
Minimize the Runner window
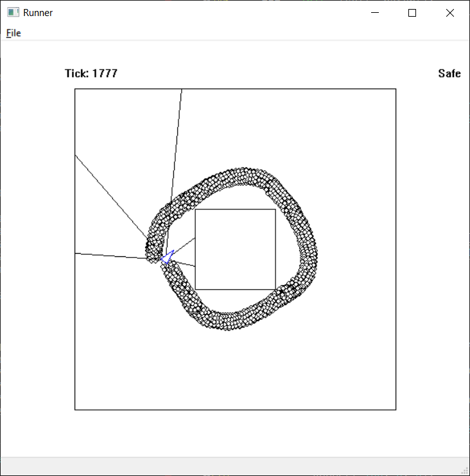click(x=375, y=13)
